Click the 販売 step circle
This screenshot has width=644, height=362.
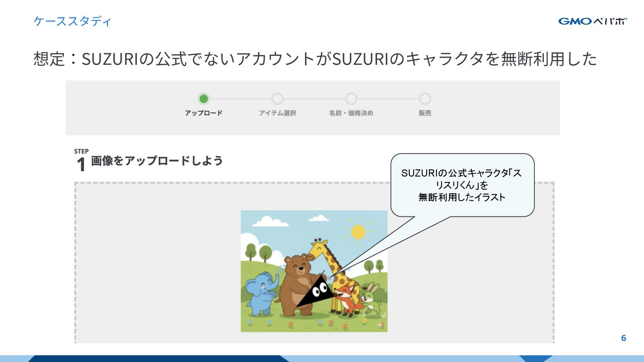tap(425, 99)
